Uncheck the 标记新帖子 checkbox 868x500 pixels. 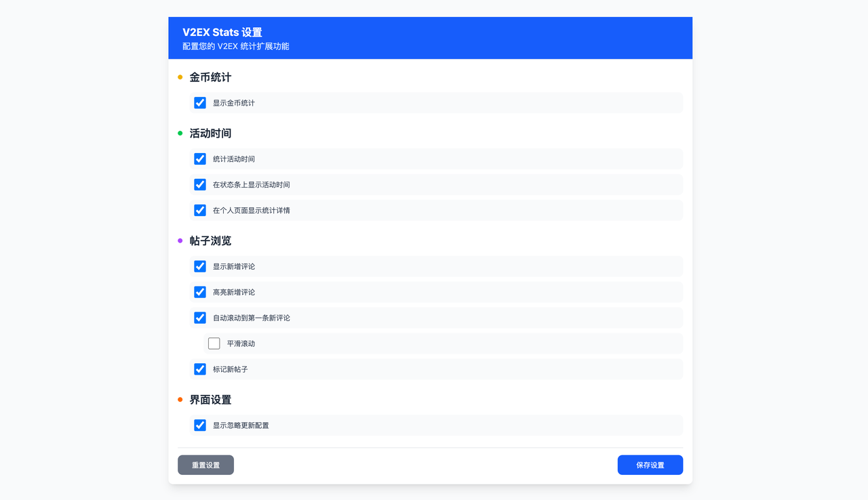click(200, 369)
